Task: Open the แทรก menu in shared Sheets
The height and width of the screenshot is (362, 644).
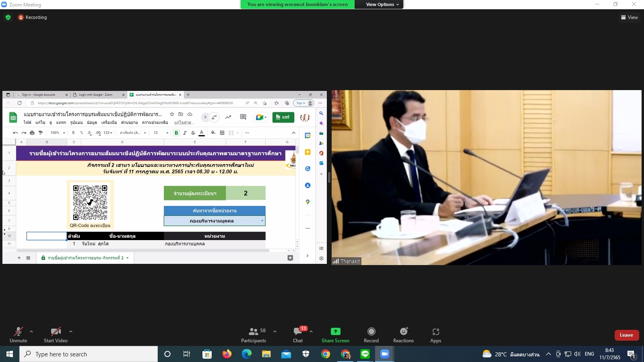Action: coord(61,122)
